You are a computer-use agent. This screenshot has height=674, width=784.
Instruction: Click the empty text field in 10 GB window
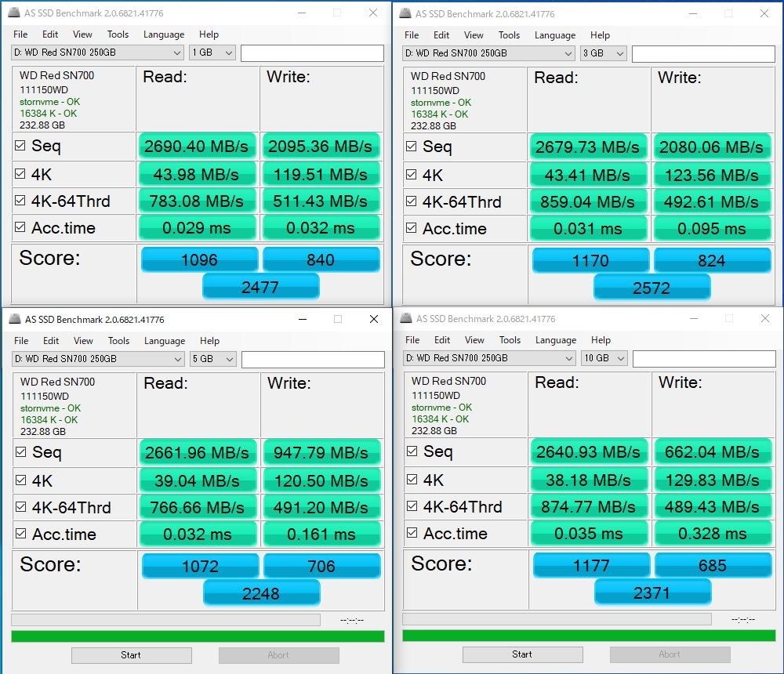pyautogui.click(x=704, y=358)
